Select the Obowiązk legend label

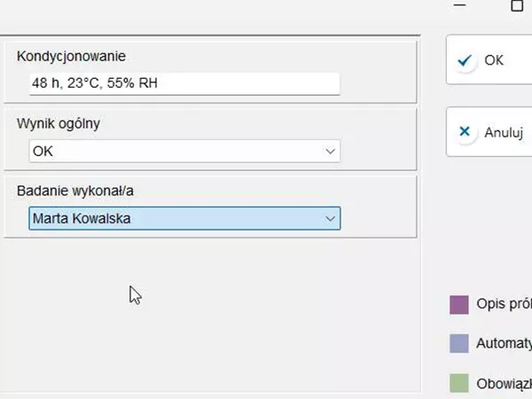503,383
